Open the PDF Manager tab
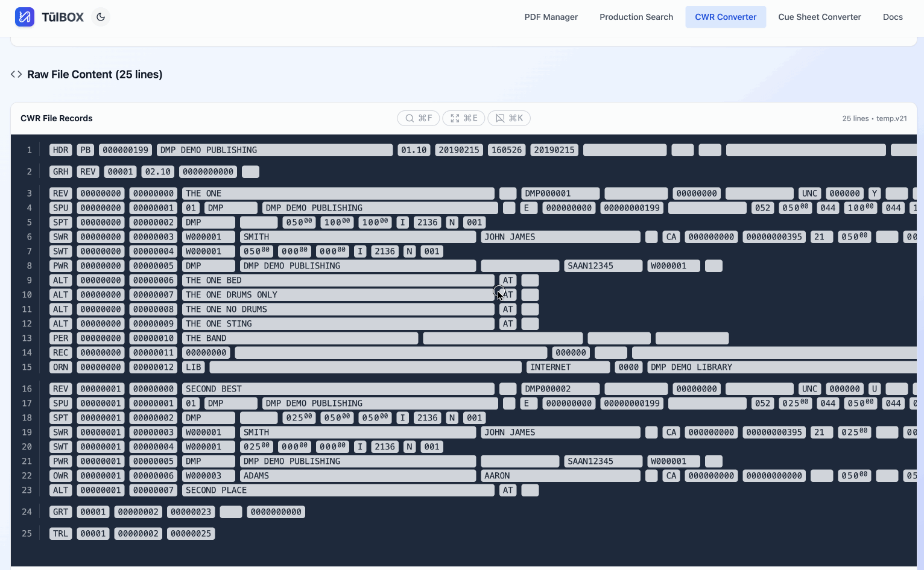 (551, 17)
